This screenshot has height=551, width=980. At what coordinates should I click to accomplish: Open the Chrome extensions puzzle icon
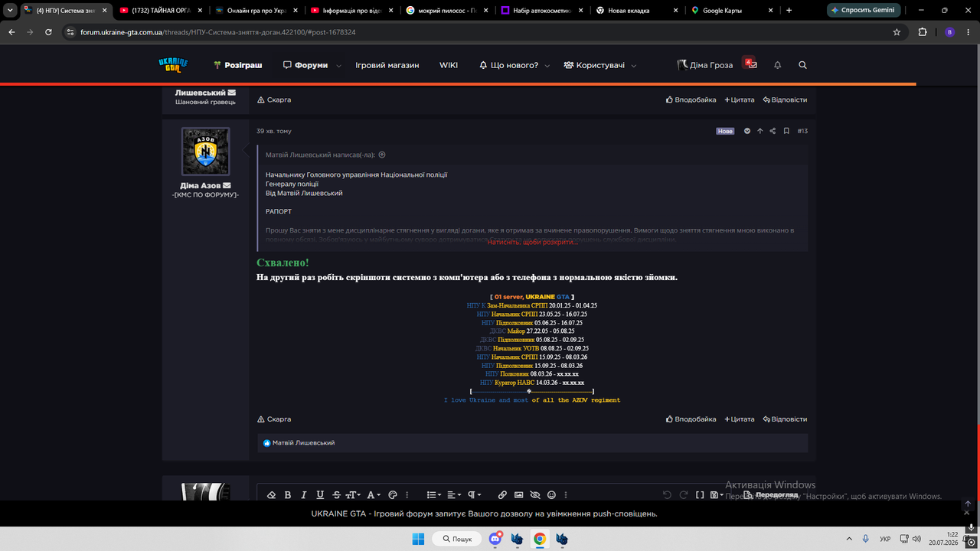coord(923,32)
